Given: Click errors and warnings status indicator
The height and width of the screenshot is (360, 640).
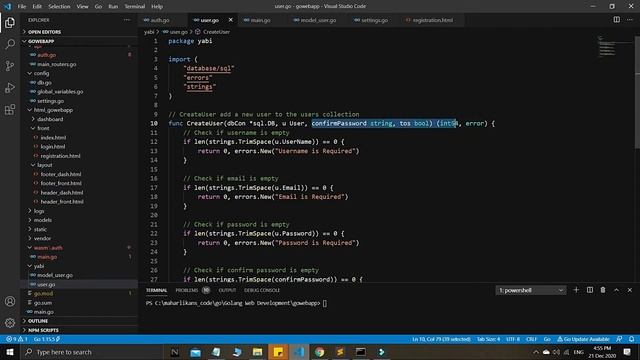Looking at the screenshot, I should 17,339.
